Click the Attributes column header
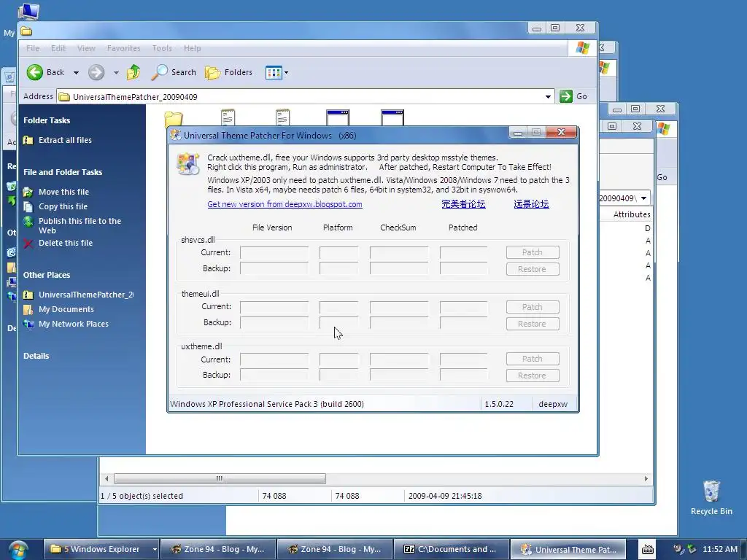 631,214
